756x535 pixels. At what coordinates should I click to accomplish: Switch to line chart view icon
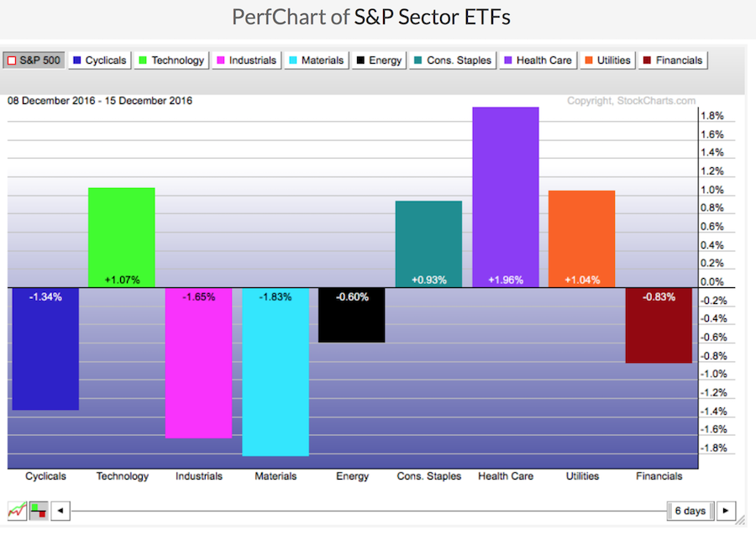click(x=17, y=511)
